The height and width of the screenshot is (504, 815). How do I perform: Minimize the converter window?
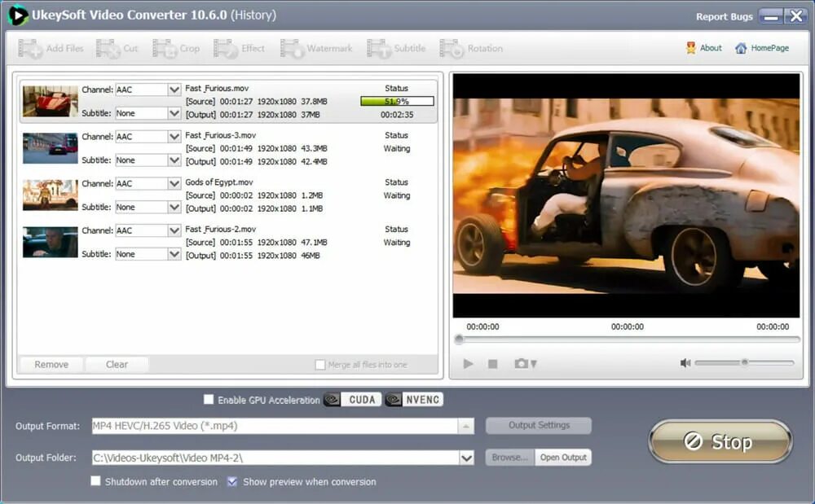(x=771, y=16)
